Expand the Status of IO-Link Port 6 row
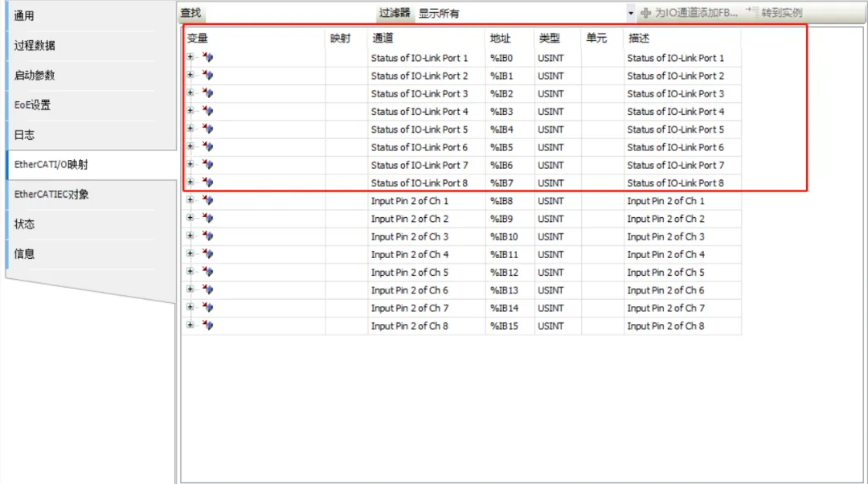Image resolution: width=868 pixels, height=484 pixels. pyautogui.click(x=190, y=146)
